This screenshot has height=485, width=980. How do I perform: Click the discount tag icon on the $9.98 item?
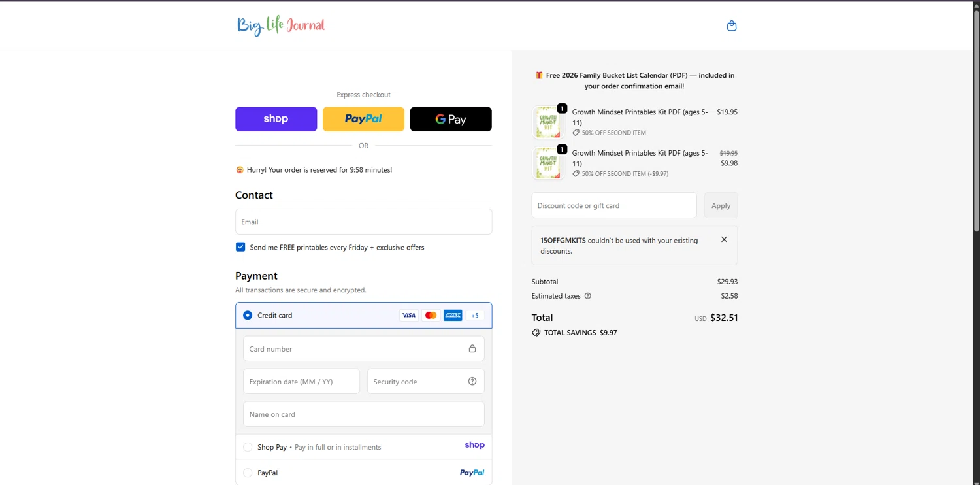click(x=576, y=174)
